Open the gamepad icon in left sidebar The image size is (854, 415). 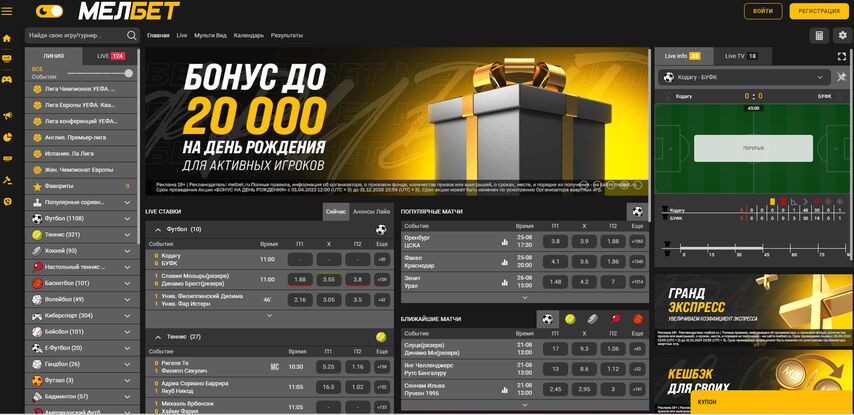pos(7,80)
